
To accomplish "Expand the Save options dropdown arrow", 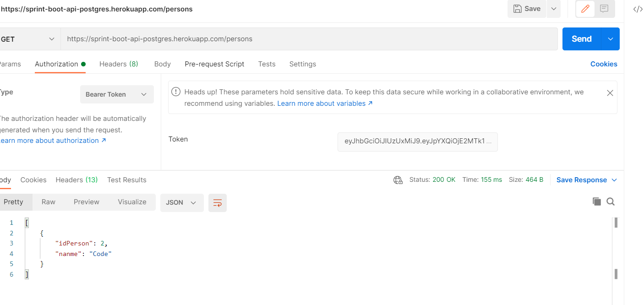I will pos(554,9).
